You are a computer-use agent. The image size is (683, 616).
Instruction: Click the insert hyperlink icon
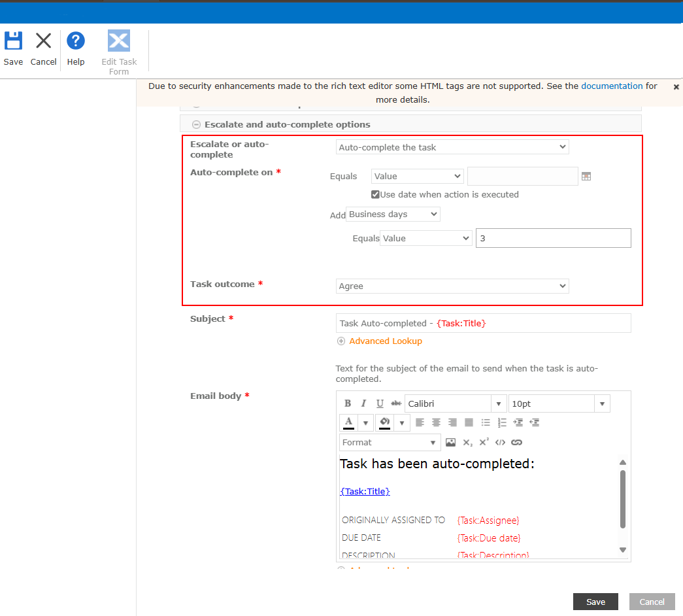[x=516, y=443]
